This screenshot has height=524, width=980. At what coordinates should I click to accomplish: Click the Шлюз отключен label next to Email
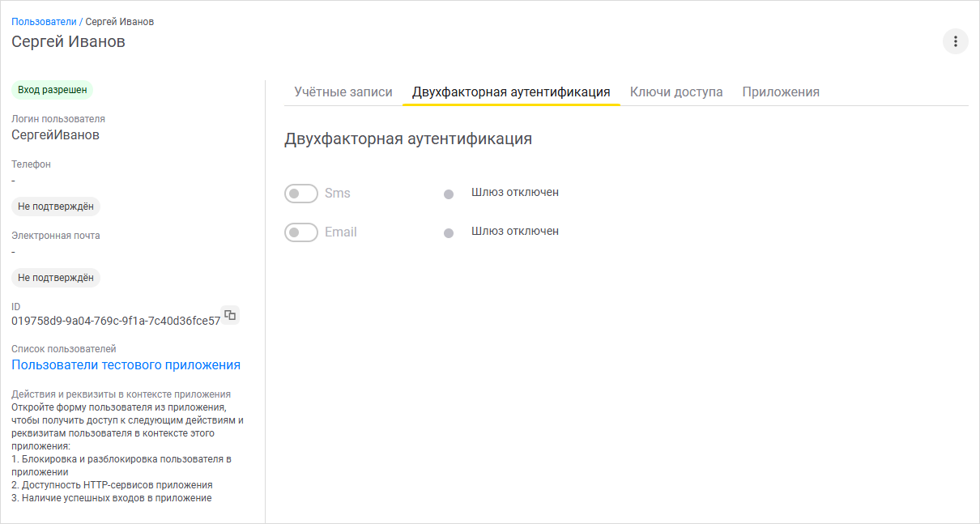pos(516,231)
